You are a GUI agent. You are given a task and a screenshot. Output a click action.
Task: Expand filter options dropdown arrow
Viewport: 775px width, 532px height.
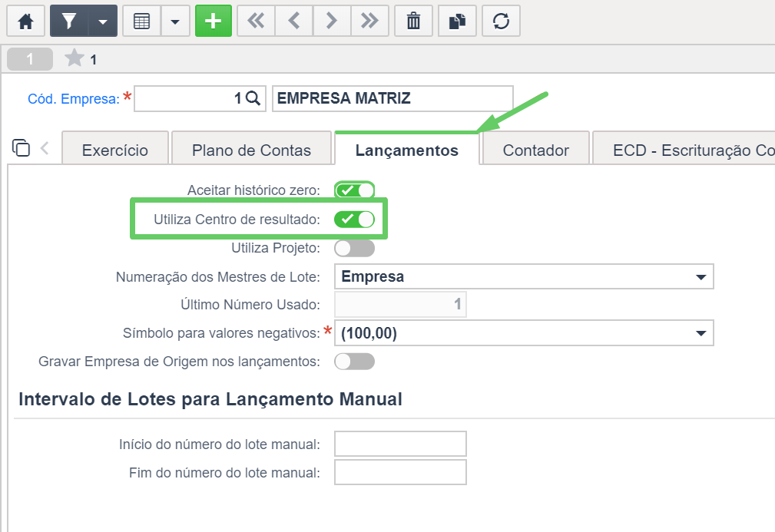(x=103, y=21)
